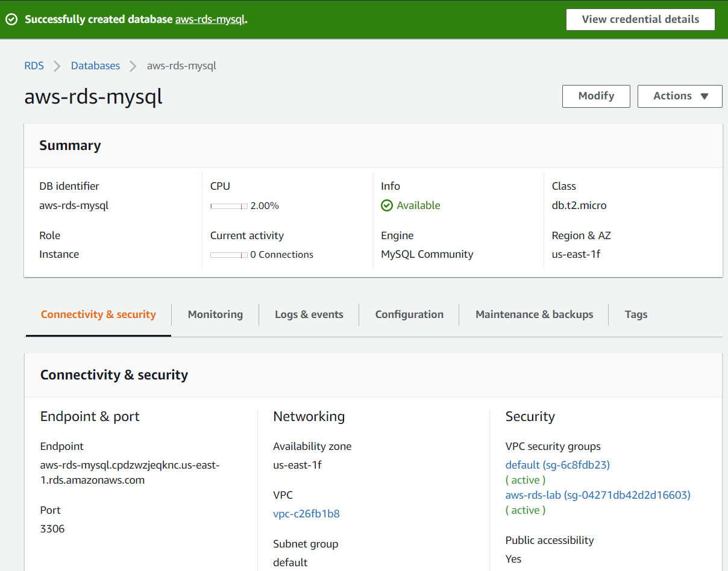This screenshot has height=571, width=728.
Task: Click the CPU usage bar
Action: (x=229, y=206)
